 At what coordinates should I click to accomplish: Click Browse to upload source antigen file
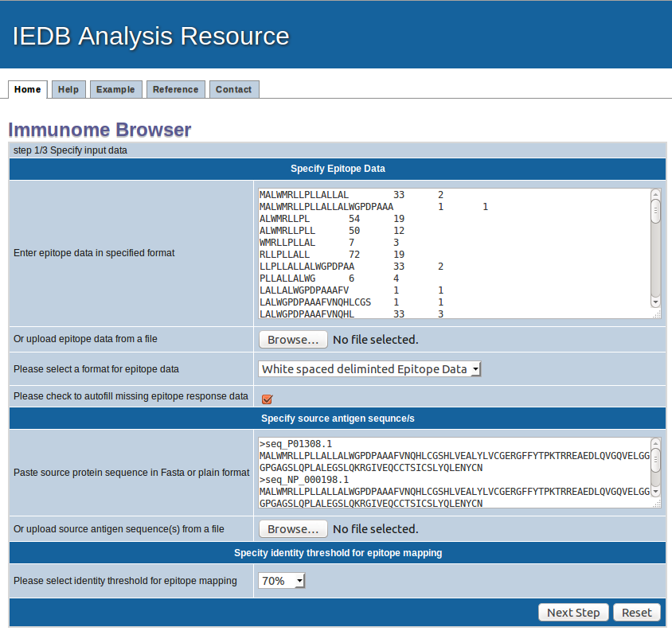coord(293,529)
